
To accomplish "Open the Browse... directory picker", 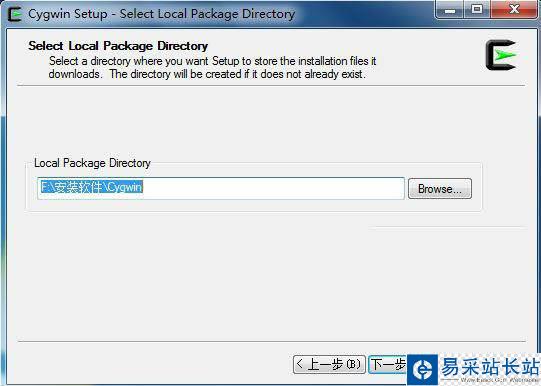I will [x=440, y=188].
